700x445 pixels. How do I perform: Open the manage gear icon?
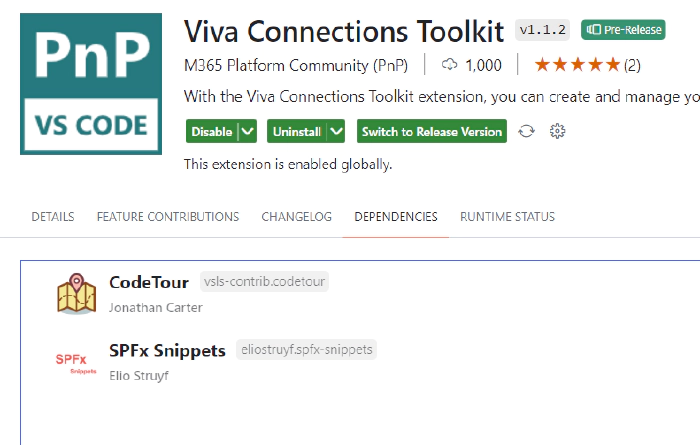tap(557, 131)
